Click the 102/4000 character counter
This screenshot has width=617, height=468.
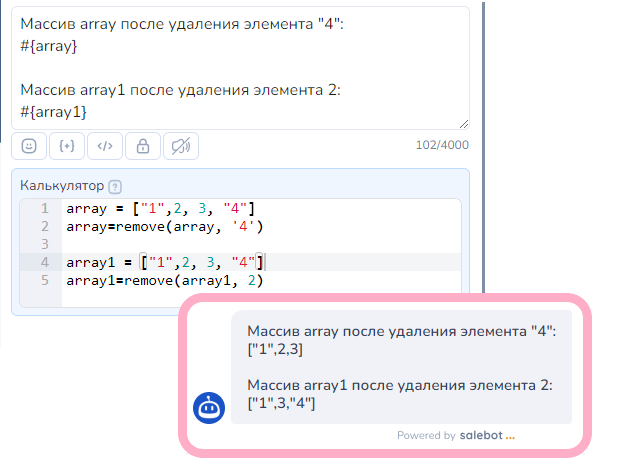coord(442,145)
